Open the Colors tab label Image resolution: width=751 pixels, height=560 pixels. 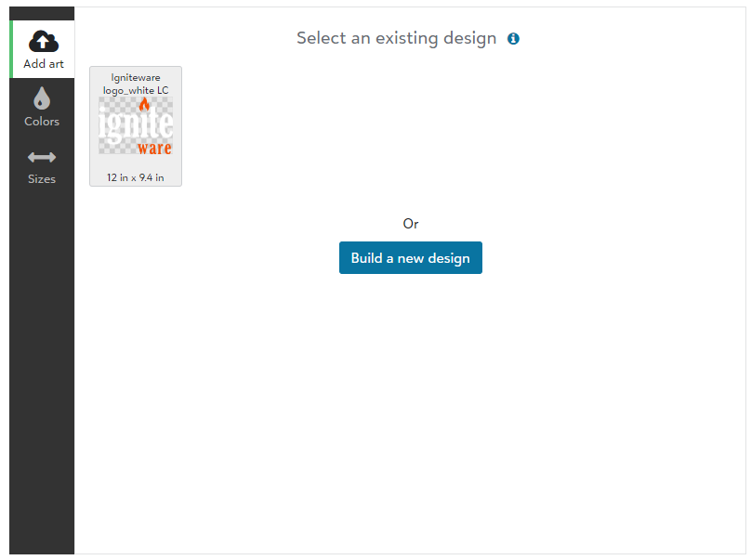pos(42,122)
